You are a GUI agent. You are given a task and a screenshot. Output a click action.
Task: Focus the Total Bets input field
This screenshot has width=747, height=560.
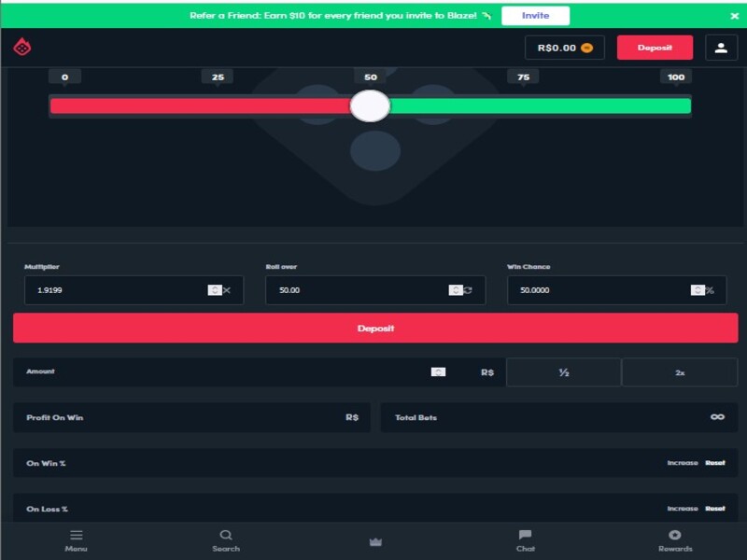tap(559, 417)
